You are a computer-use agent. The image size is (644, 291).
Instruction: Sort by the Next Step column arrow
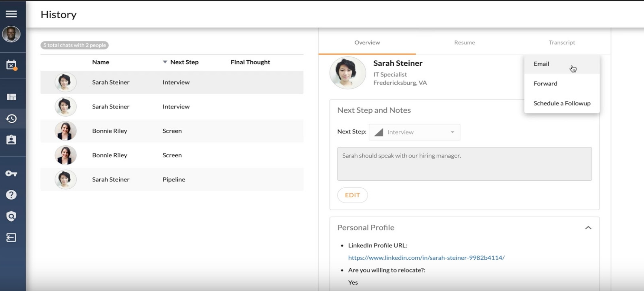click(x=165, y=62)
